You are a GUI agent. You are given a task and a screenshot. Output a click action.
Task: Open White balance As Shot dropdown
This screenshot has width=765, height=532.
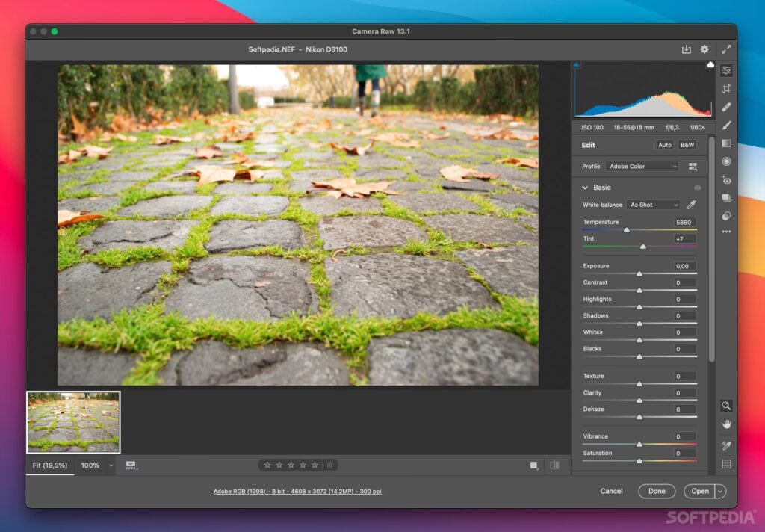coord(654,205)
